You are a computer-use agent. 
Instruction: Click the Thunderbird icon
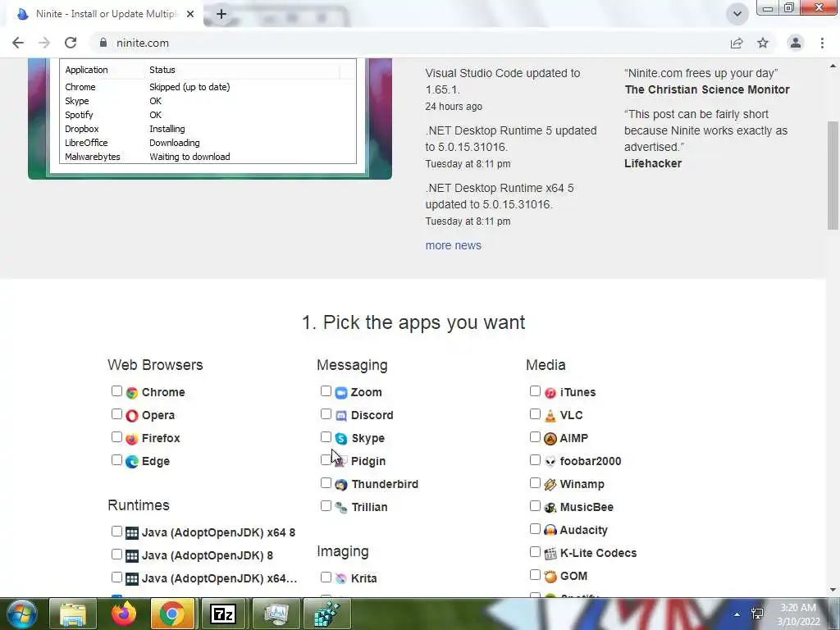[341, 485]
